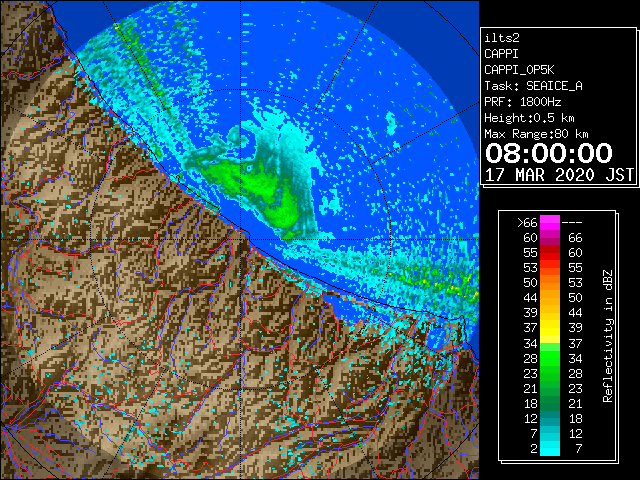Click the --- legend label
The width and height of the screenshot is (640, 480).
572,223
